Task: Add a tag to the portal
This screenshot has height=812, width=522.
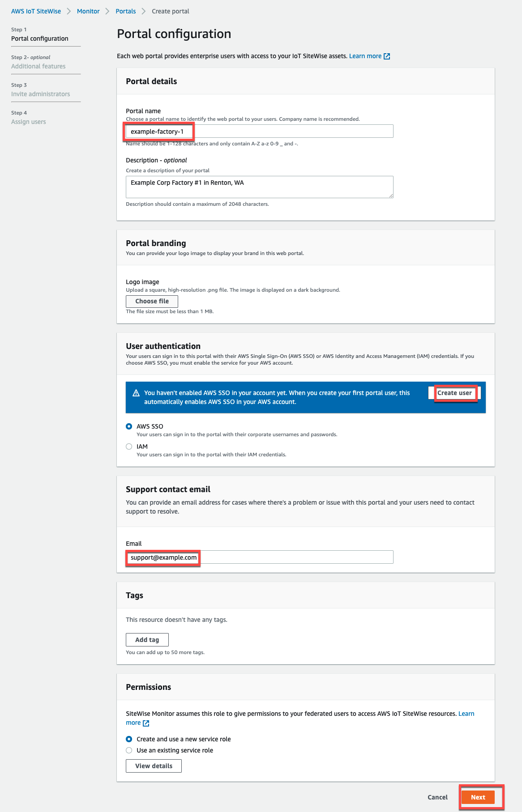Action: pyautogui.click(x=147, y=639)
